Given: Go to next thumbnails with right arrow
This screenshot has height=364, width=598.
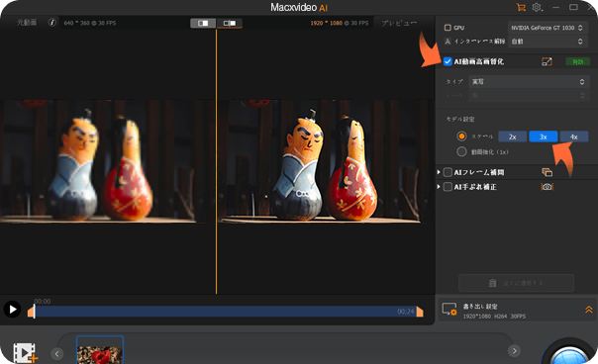Looking at the screenshot, I should pos(514,351).
